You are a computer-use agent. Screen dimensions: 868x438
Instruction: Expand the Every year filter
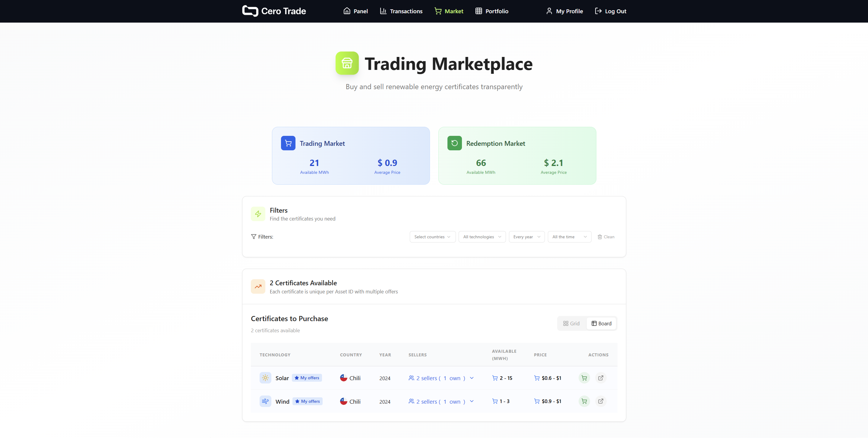coord(526,237)
